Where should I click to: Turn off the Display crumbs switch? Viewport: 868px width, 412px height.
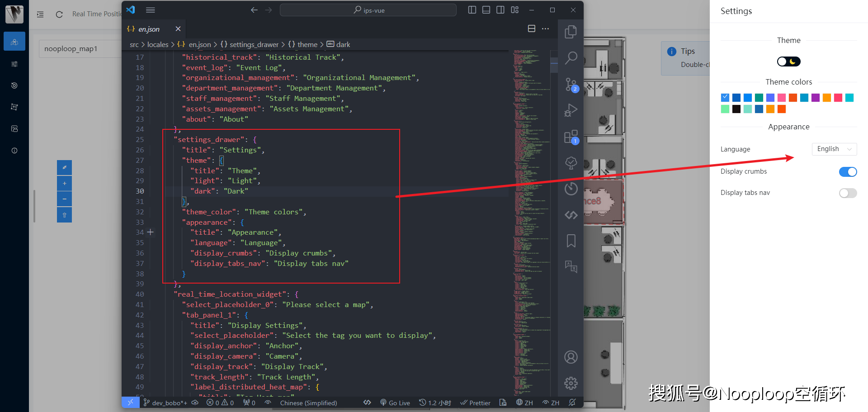click(x=848, y=172)
